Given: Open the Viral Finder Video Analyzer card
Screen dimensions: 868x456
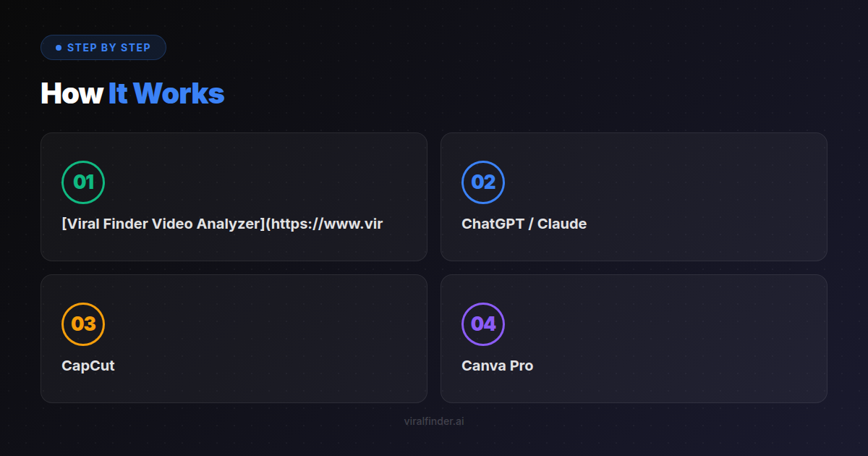Looking at the screenshot, I should [x=234, y=196].
